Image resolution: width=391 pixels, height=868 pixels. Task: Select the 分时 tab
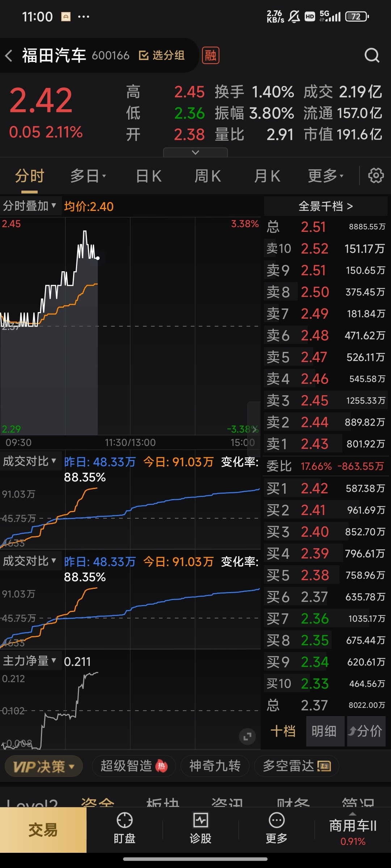30,176
